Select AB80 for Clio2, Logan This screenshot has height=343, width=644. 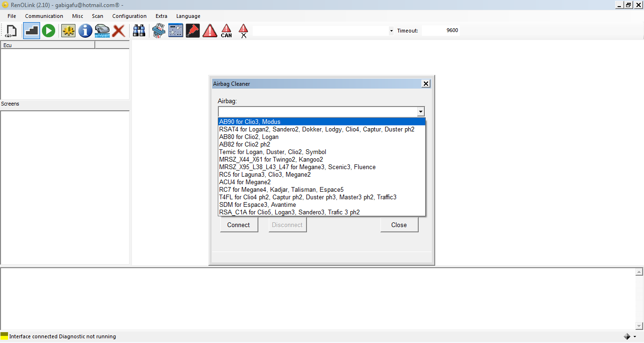tap(322, 137)
